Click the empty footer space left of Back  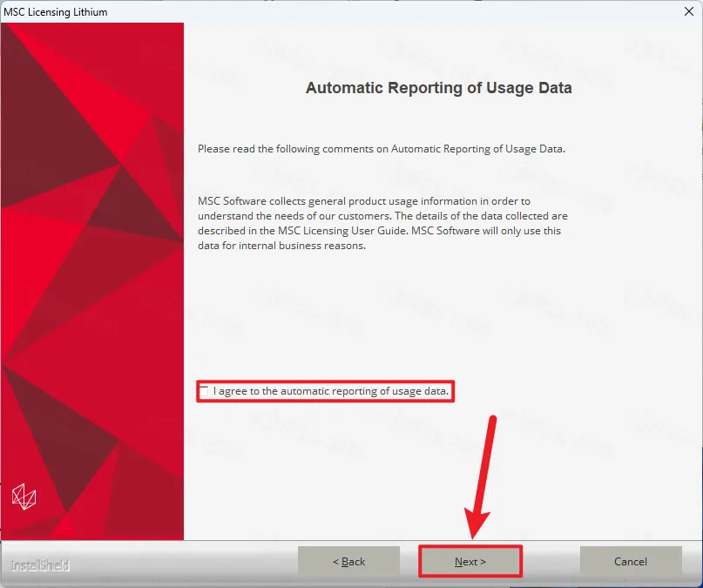pos(183,563)
